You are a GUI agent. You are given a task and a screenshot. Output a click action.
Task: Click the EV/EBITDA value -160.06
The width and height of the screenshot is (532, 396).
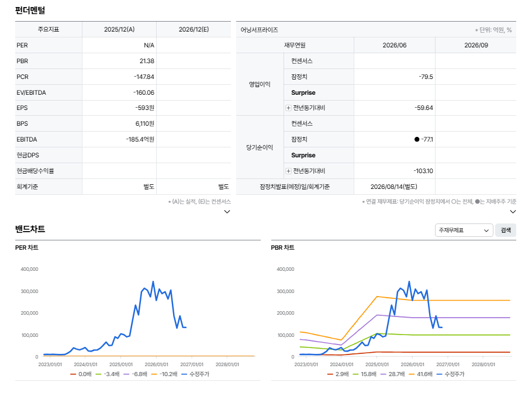[143, 92]
